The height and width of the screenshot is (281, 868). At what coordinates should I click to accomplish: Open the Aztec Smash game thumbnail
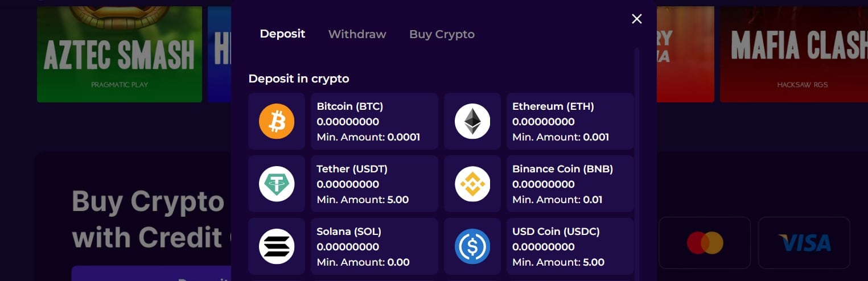pyautogui.click(x=120, y=54)
